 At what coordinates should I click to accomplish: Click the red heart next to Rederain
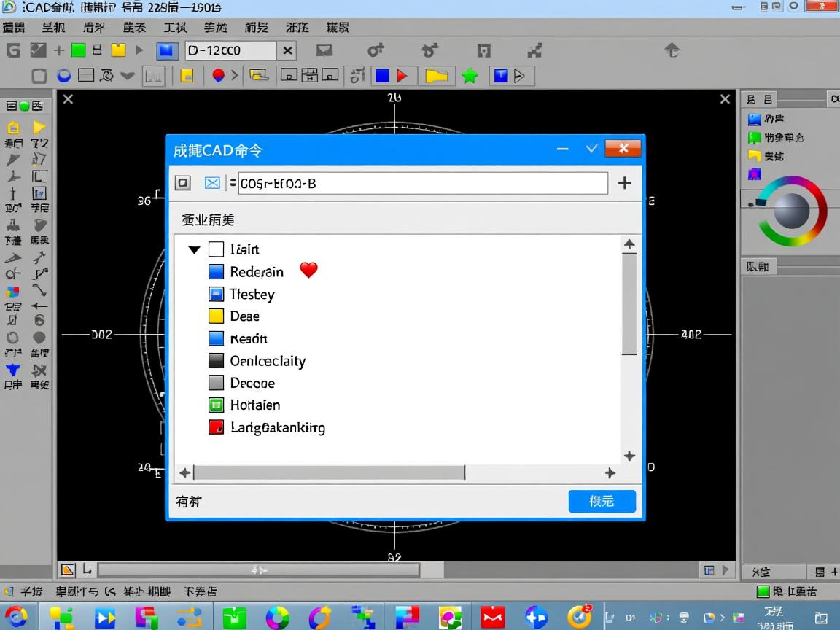(309, 271)
